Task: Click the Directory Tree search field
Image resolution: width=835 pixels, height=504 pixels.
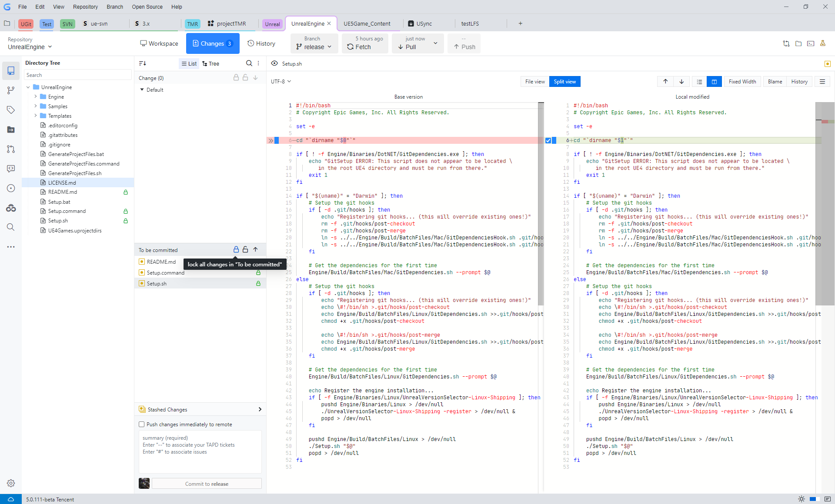Action: pyautogui.click(x=77, y=75)
